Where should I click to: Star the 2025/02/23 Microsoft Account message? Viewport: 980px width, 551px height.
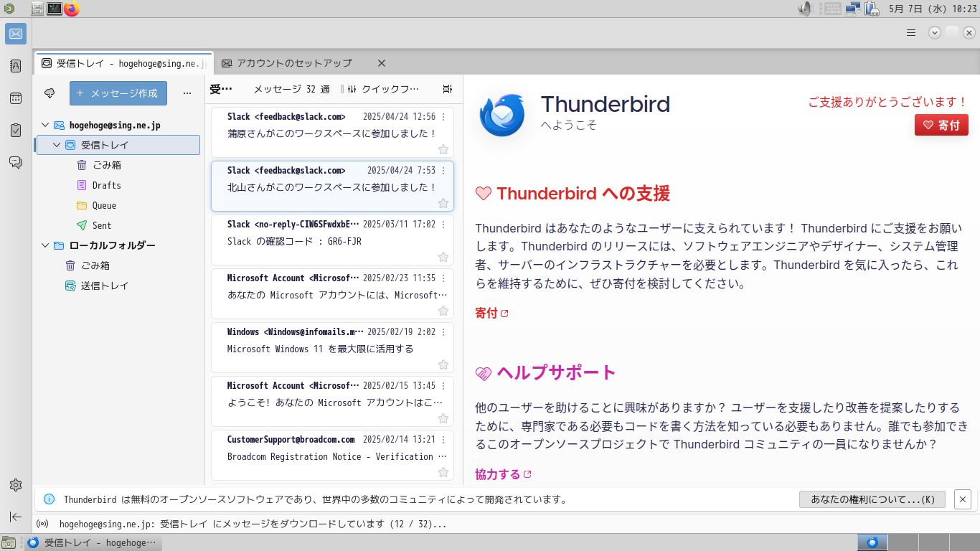(x=443, y=311)
